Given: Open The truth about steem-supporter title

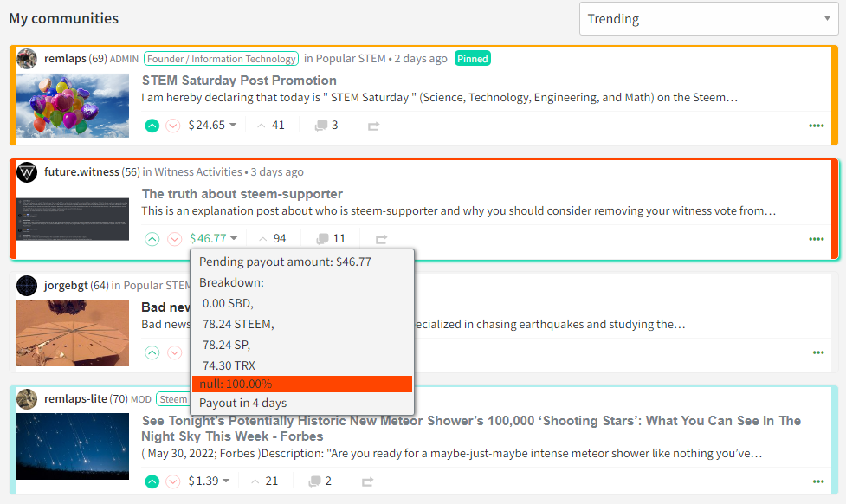Looking at the screenshot, I should pos(242,194).
